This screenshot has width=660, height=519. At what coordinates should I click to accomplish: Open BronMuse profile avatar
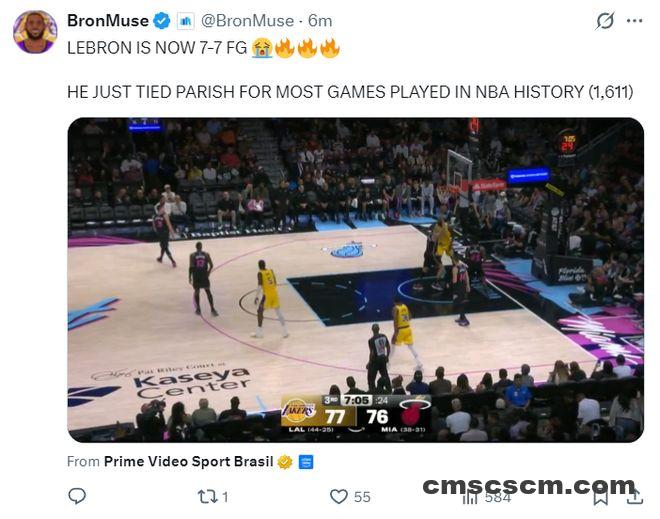point(35,32)
